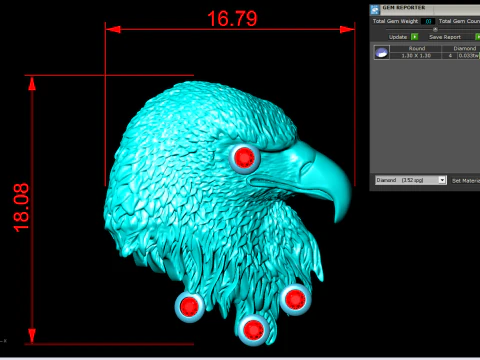Screen dimensions: 480x360
Task: Click the Save Report button
Action: pos(445,37)
